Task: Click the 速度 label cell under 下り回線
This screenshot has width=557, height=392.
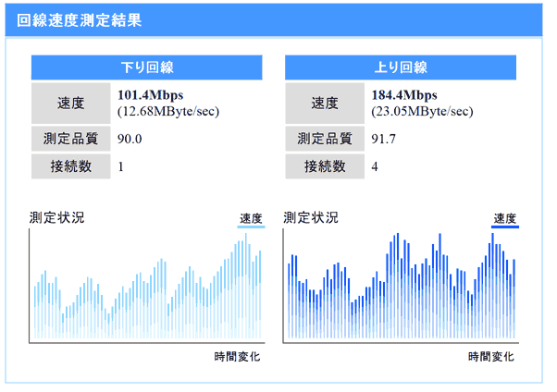Action: [70, 104]
